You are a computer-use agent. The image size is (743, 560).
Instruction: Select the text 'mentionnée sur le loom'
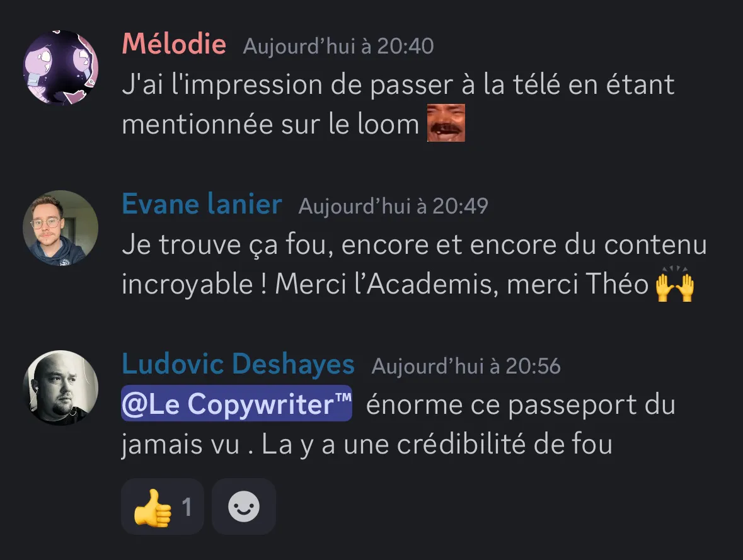point(270,124)
